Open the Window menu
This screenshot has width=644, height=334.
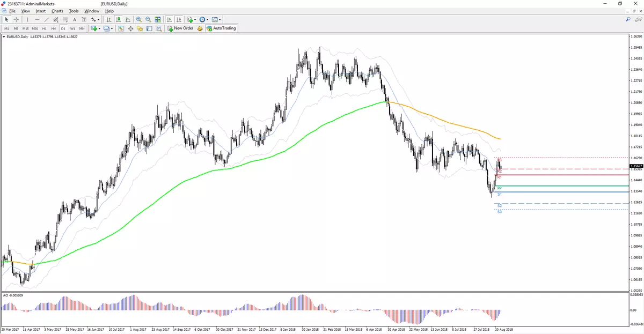pyautogui.click(x=92, y=11)
